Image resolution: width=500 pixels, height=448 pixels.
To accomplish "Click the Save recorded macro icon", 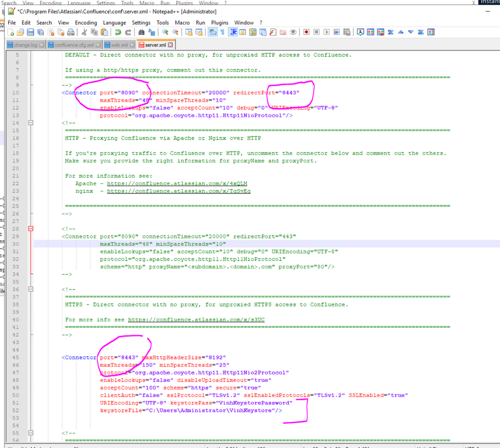I will point(347,32).
